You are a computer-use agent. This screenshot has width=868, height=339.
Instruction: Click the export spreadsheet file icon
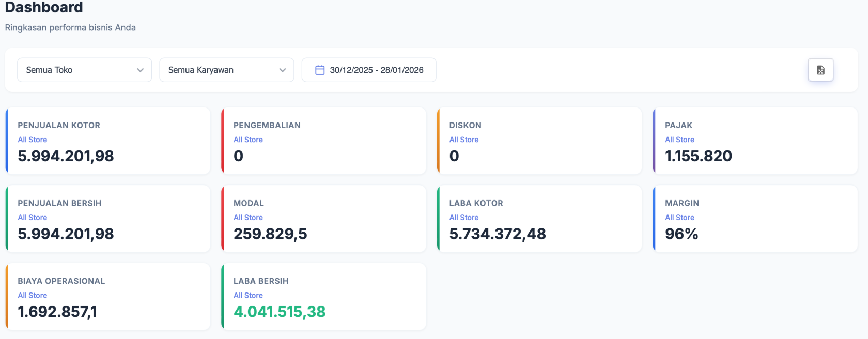click(820, 70)
